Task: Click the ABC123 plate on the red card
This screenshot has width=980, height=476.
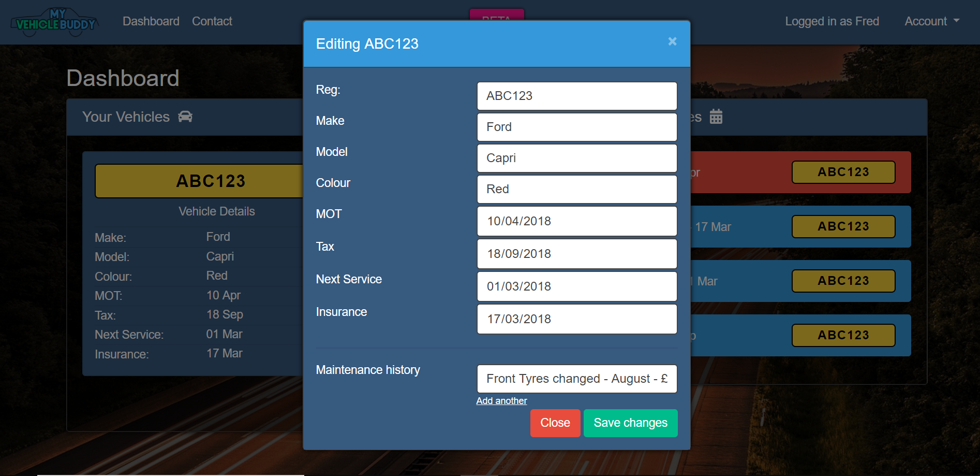Action: 843,172
